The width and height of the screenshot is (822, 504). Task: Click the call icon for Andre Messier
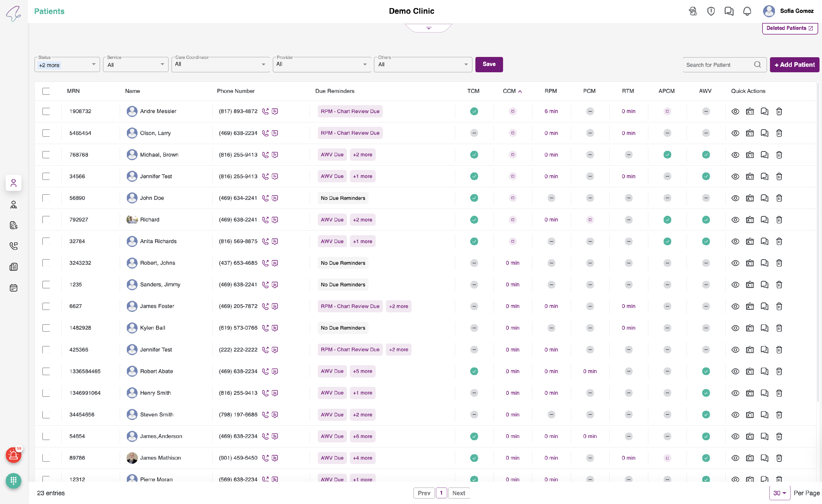point(265,111)
